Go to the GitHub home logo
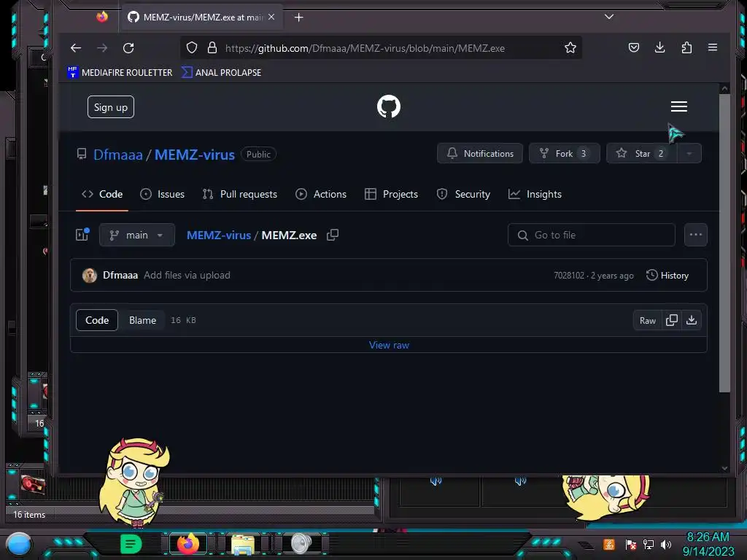747x560 pixels. [389, 106]
